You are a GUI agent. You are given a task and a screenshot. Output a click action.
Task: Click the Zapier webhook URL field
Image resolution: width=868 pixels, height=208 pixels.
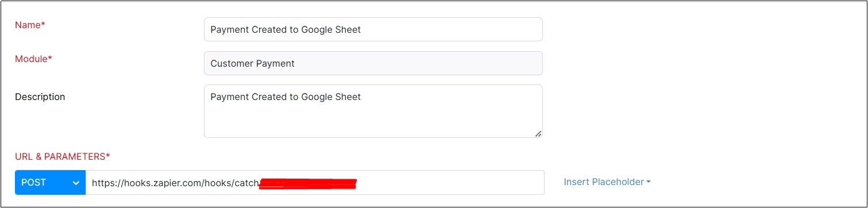point(315,182)
